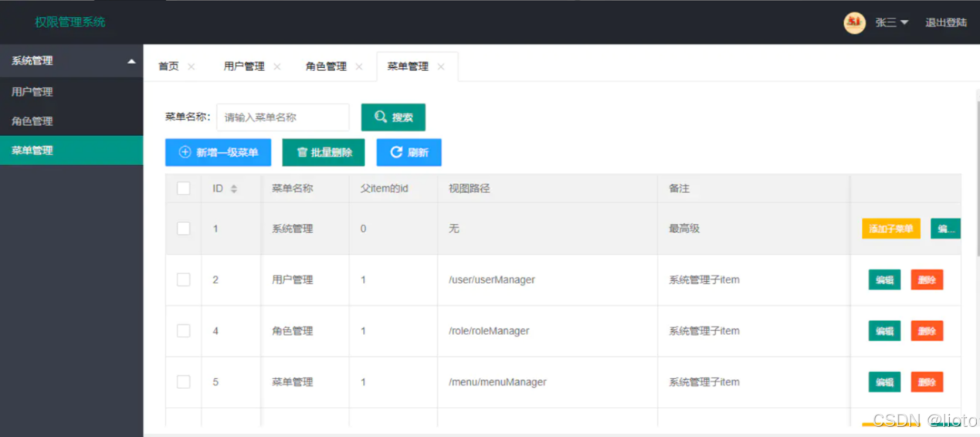The height and width of the screenshot is (437, 980).
Task: Delete the /menu/menuManager row
Action: [927, 381]
